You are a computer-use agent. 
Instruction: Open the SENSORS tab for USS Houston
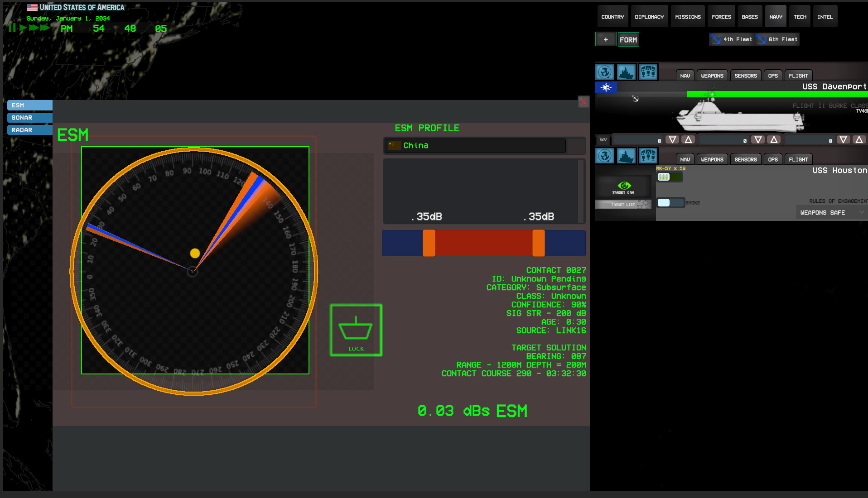coord(745,159)
